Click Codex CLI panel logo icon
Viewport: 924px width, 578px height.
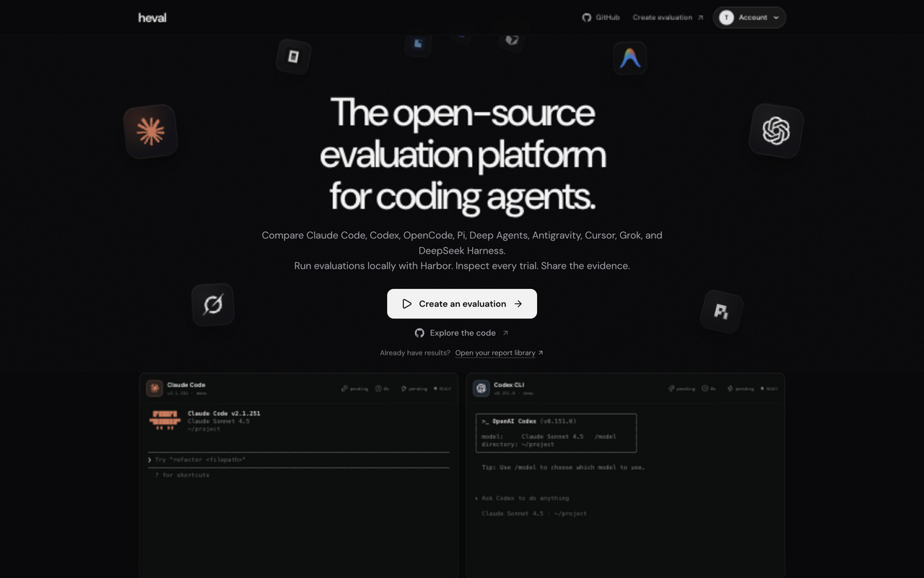click(481, 388)
